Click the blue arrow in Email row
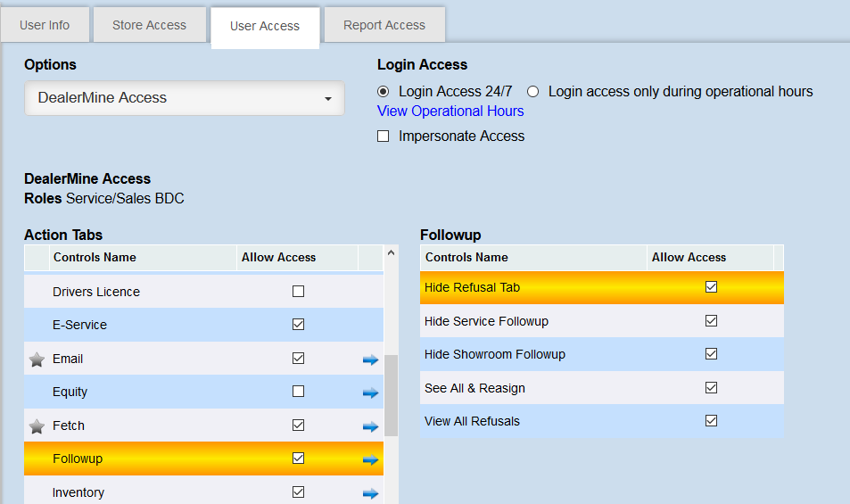Viewport: 850px width, 504px height. [370, 359]
